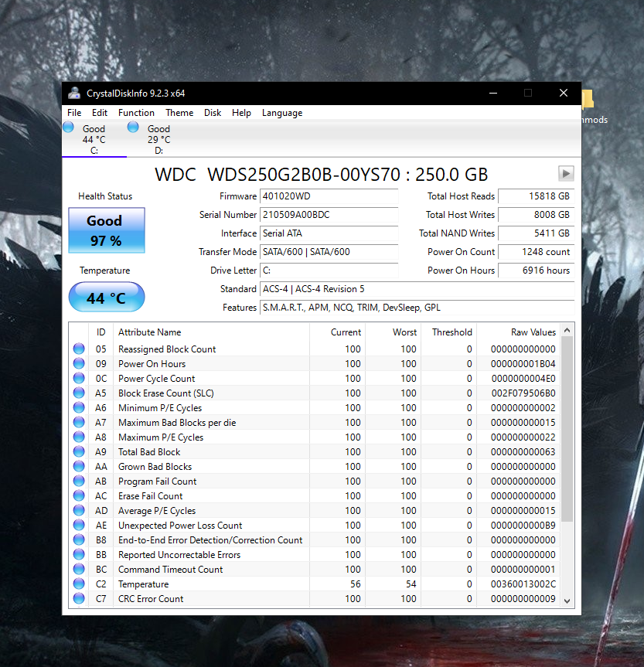Click the Power On Hours value box
The width and height of the screenshot is (644, 667).
pyautogui.click(x=536, y=271)
